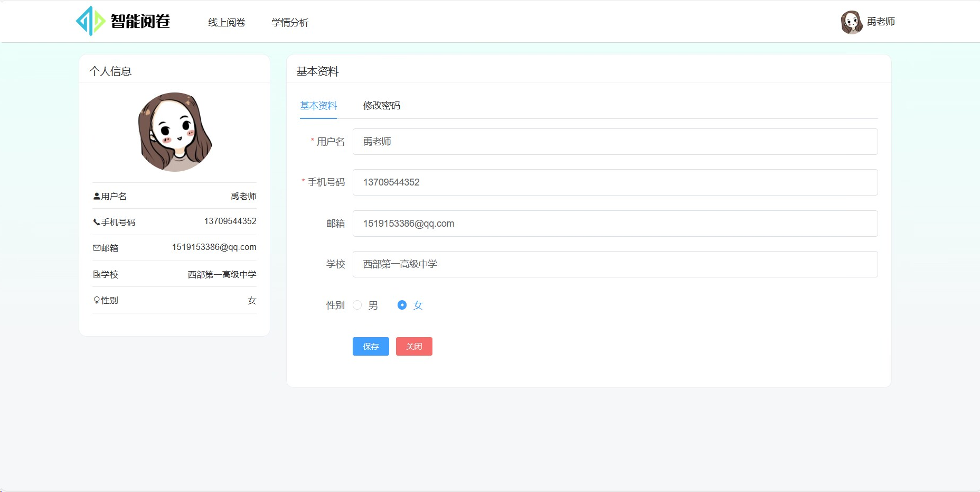Click the envelope icon beside 邮箱
Image resolution: width=980 pixels, height=492 pixels.
[x=98, y=247]
